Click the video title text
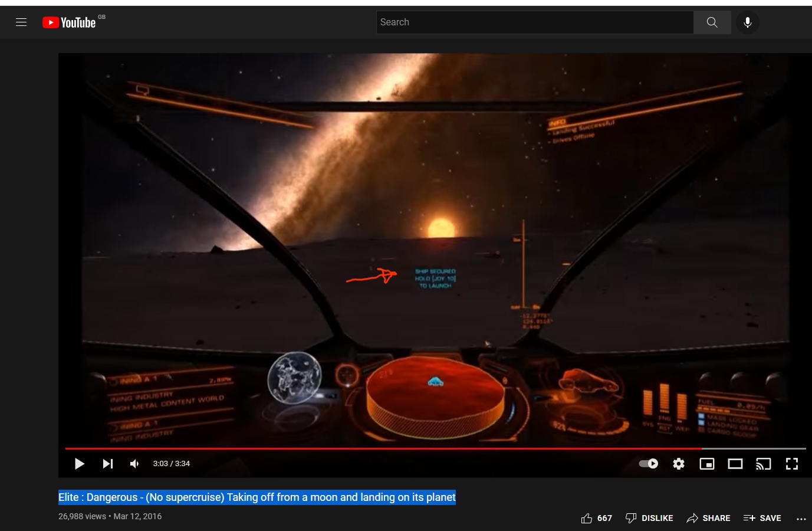812x531 pixels. pyautogui.click(x=257, y=497)
